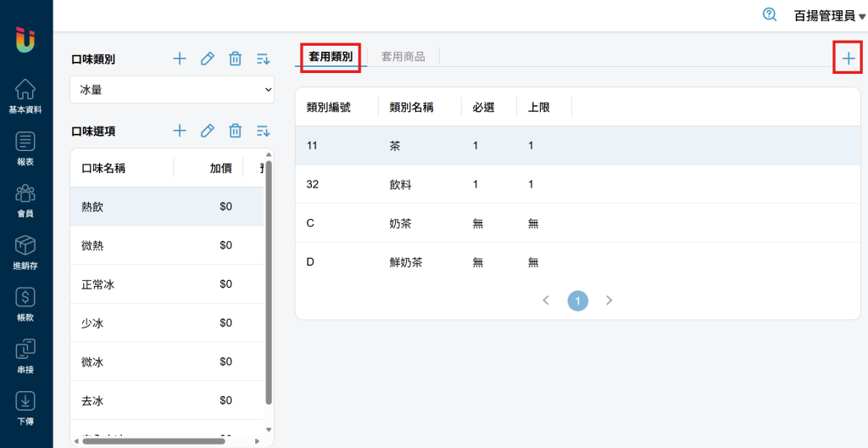Click the add icon beside 口味類別

point(179,59)
